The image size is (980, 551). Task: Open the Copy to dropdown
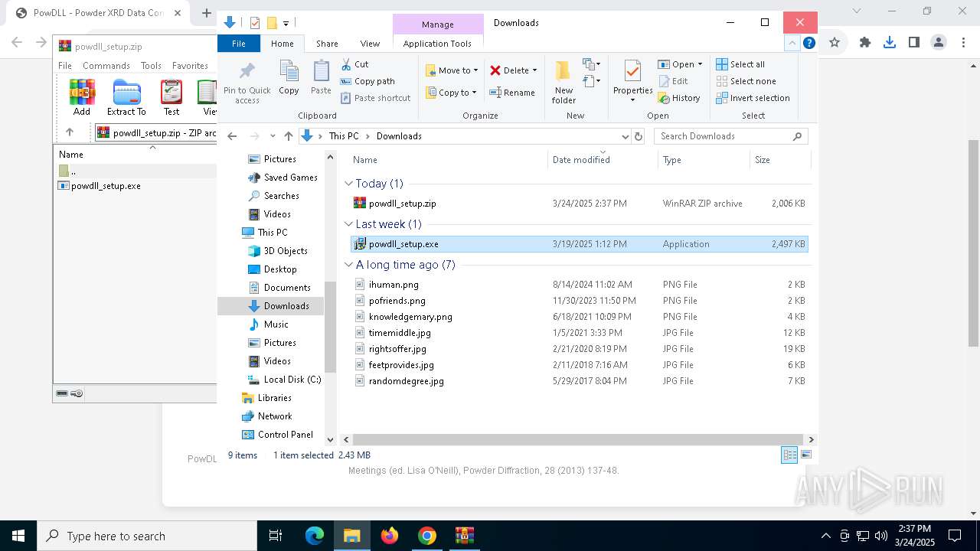pos(451,93)
